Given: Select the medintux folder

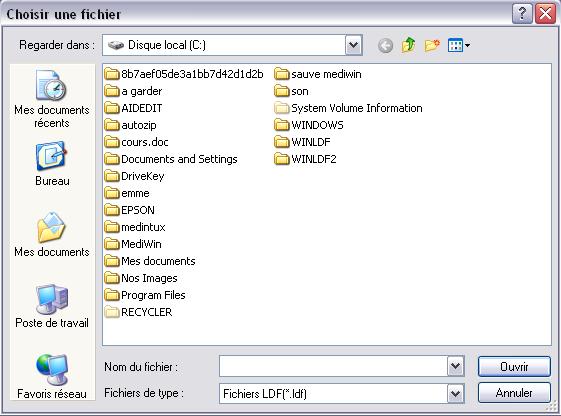Looking at the screenshot, I should tap(135, 227).
